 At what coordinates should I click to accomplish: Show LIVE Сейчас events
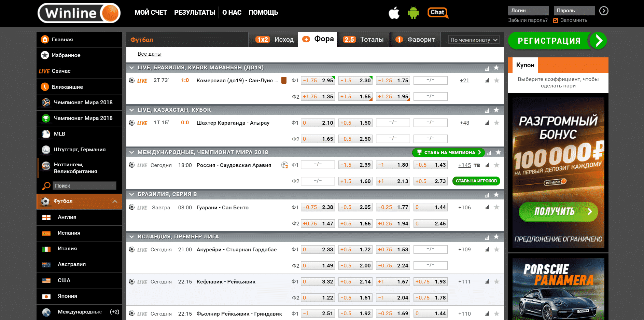[x=79, y=71]
